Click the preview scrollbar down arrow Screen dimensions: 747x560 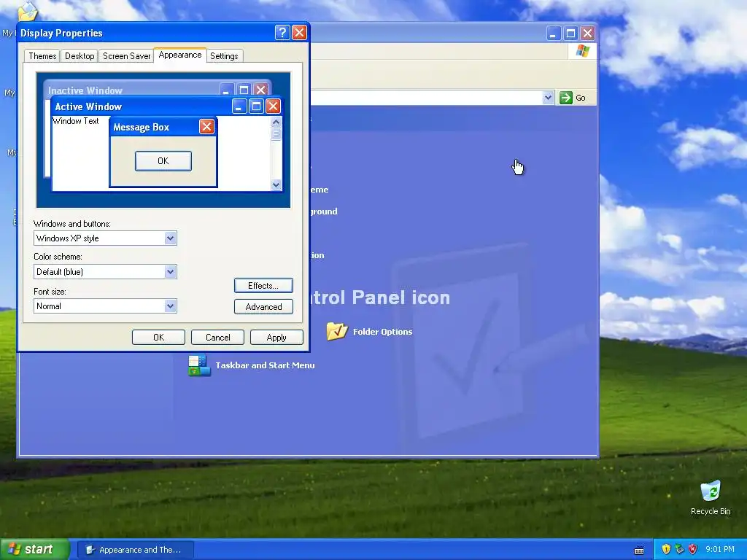click(276, 184)
